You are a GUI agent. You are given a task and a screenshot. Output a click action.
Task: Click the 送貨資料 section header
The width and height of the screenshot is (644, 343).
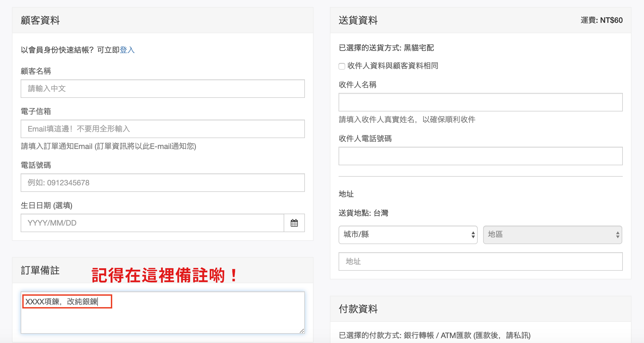coord(358,20)
